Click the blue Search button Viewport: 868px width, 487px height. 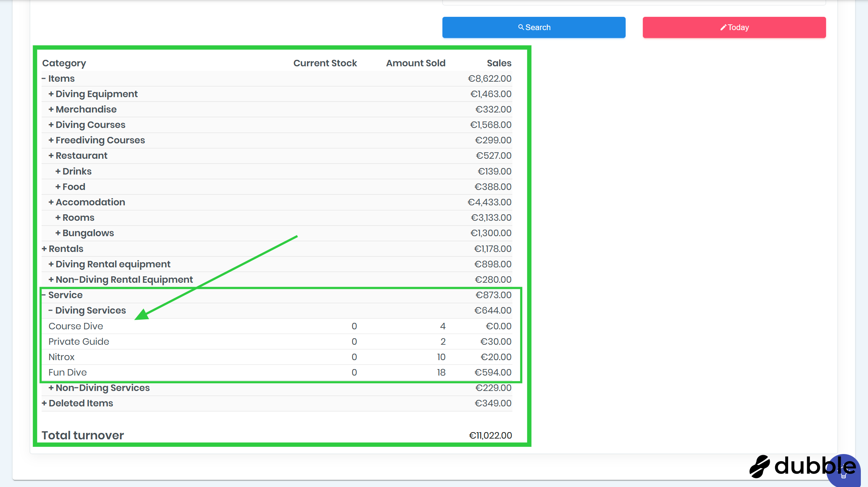[533, 27]
